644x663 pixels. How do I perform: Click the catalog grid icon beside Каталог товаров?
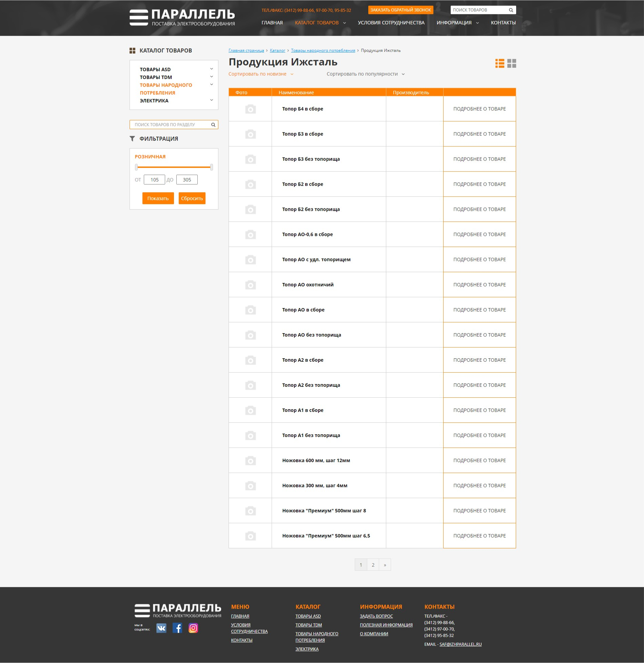[132, 51]
